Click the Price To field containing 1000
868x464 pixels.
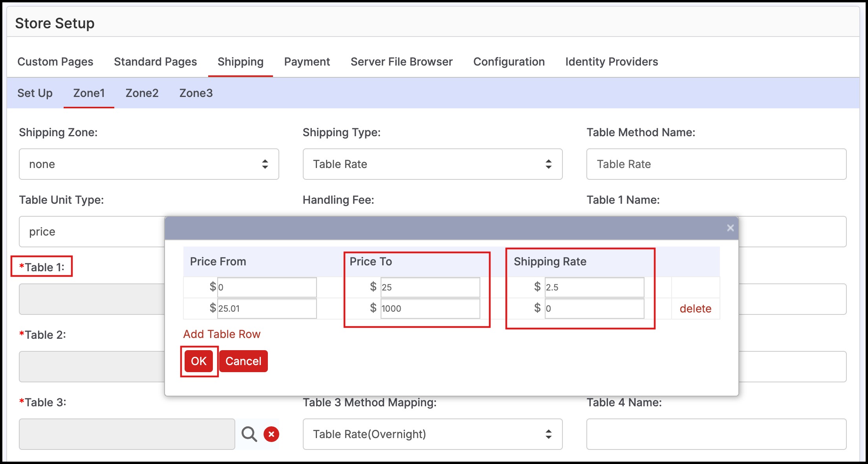coord(430,309)
